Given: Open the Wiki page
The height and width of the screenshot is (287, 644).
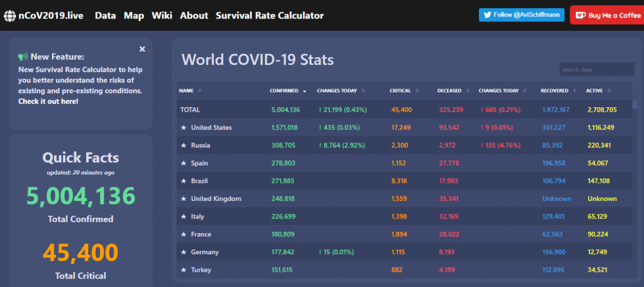Looking at the screenshot, I should (162, 15).
